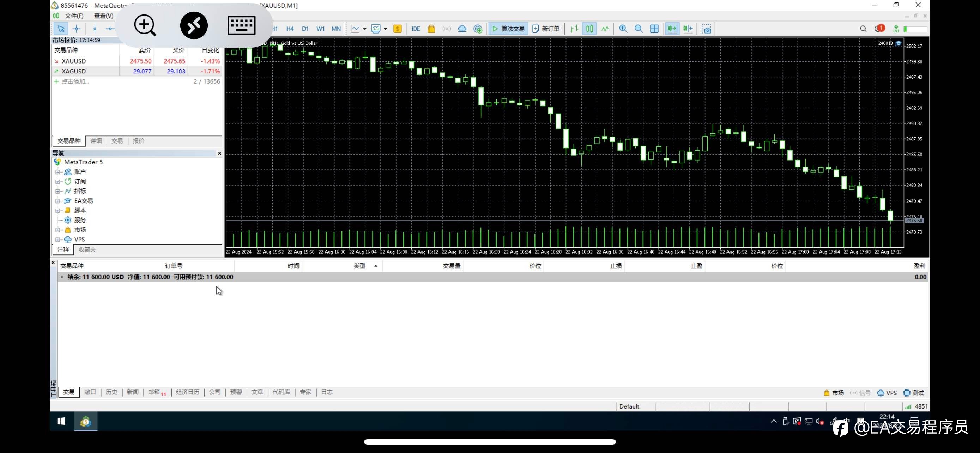
Task: Pick the vertical line drawing tool
Action: coord(95,29)
